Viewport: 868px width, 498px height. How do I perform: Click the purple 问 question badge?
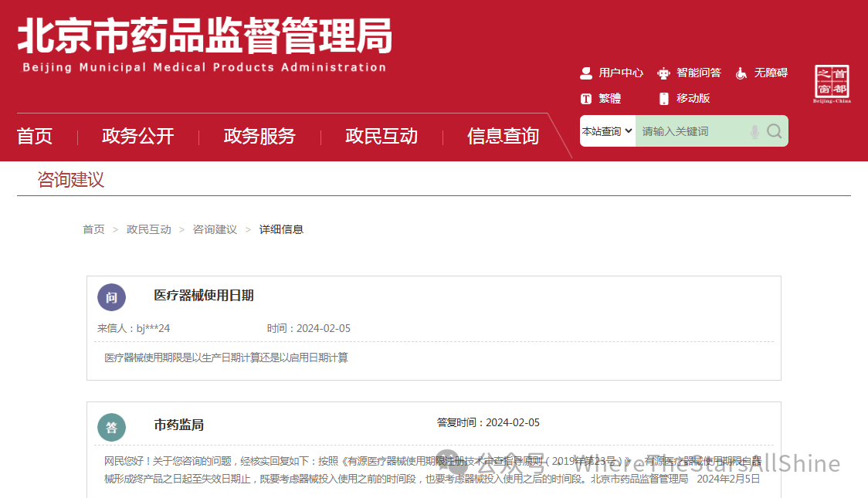[x=112, y=298]
